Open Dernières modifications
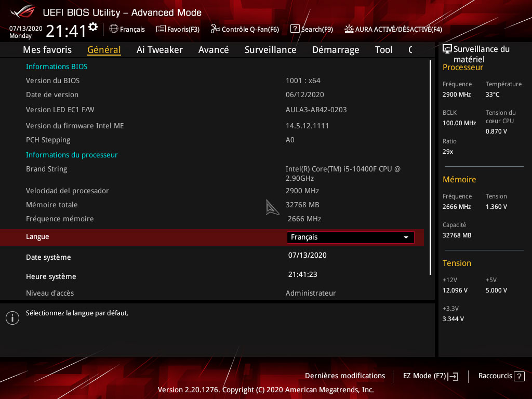 tap(345, 376)
